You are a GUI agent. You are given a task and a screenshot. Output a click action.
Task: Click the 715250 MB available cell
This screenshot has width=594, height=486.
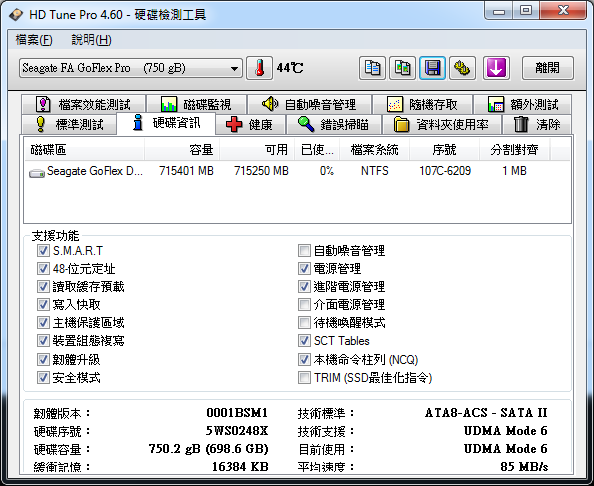pos(261,171)
